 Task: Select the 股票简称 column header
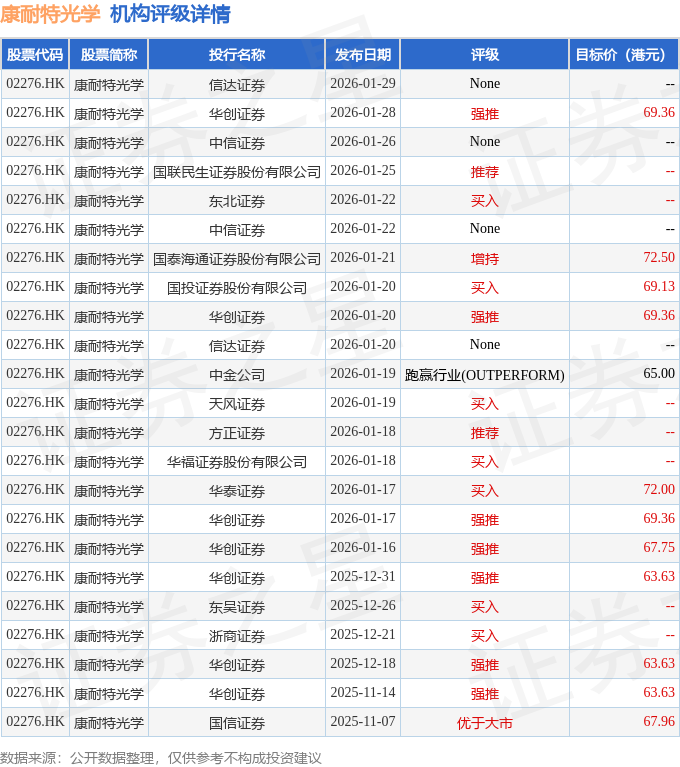tap(109, 55)
